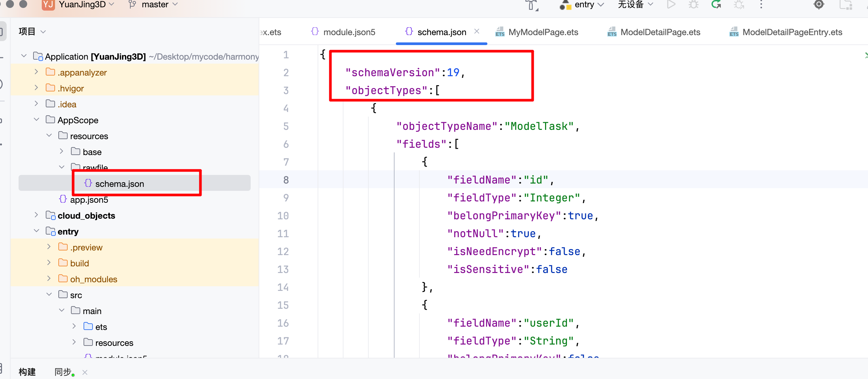Select the .hvigor folder icon
The height and width of the screenshot is (379, 868).
click(x=50, y=87)
